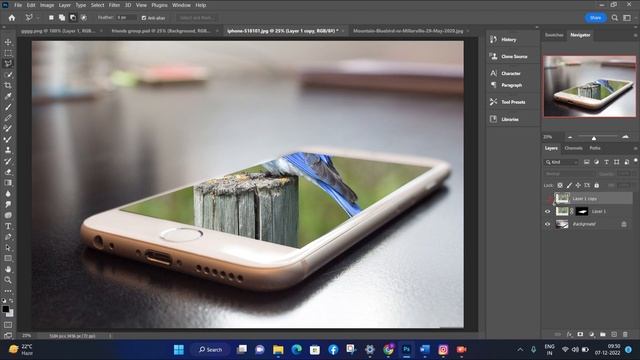Open Lasso tool preset picker arrow
This screenshot has width=640, height=360.
[38, 18]
